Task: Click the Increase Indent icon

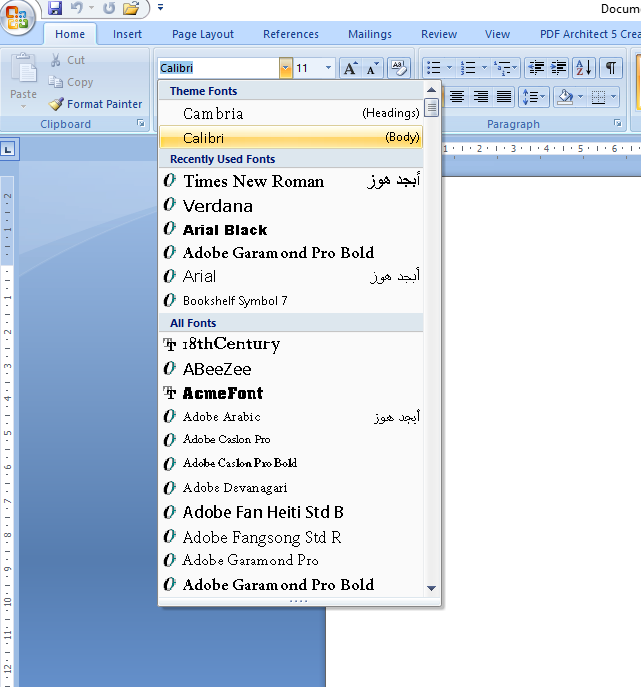Action: point(558,68)
